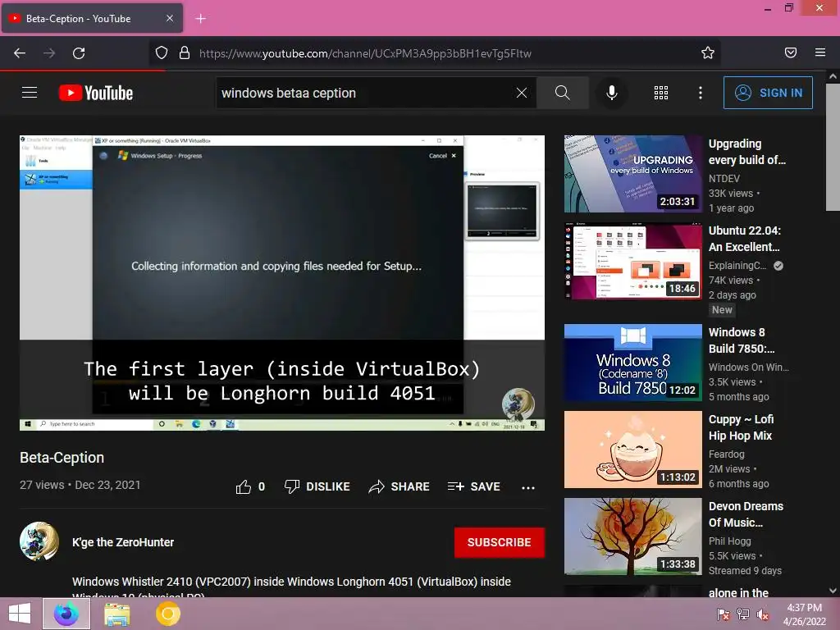Click the SIGN IN button
The height and width of the screenshot is (630, 840).
(x=768, y=93)
